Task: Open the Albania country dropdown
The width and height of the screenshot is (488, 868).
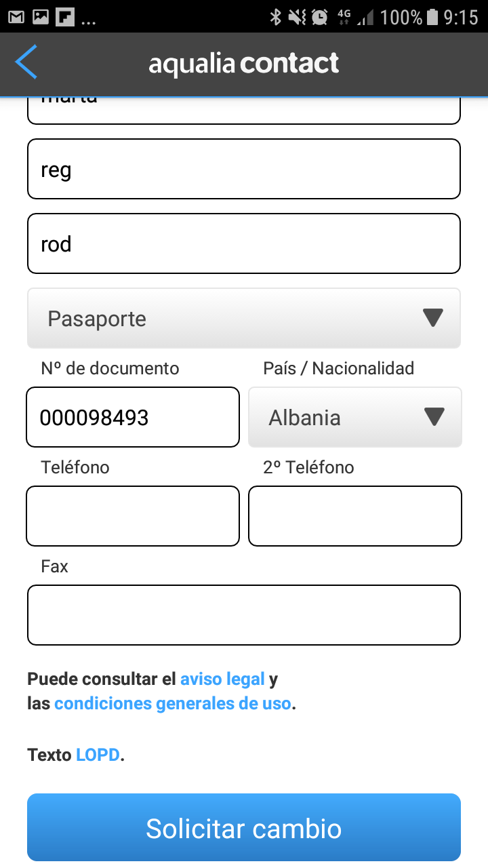Action: click(x=354, y=417)
